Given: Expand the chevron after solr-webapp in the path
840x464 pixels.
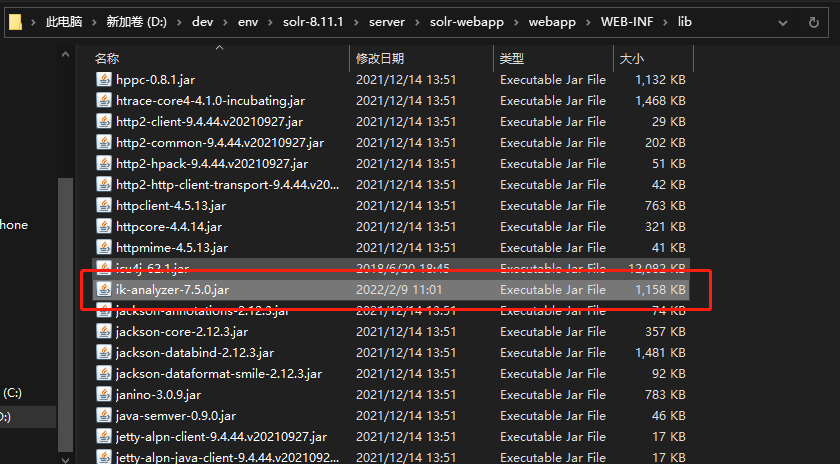Looking at the screenshot, I should 516,23.
